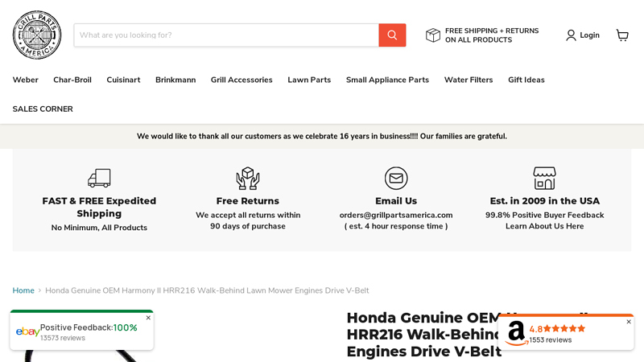The height and width of the screenshot is (362, 644).
Task: Click the 'Email Us' heading
Action: point(396,201)
